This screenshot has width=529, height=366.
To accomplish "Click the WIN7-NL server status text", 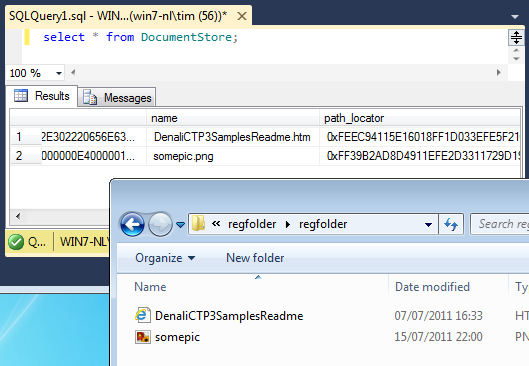I will pos(84,242).
